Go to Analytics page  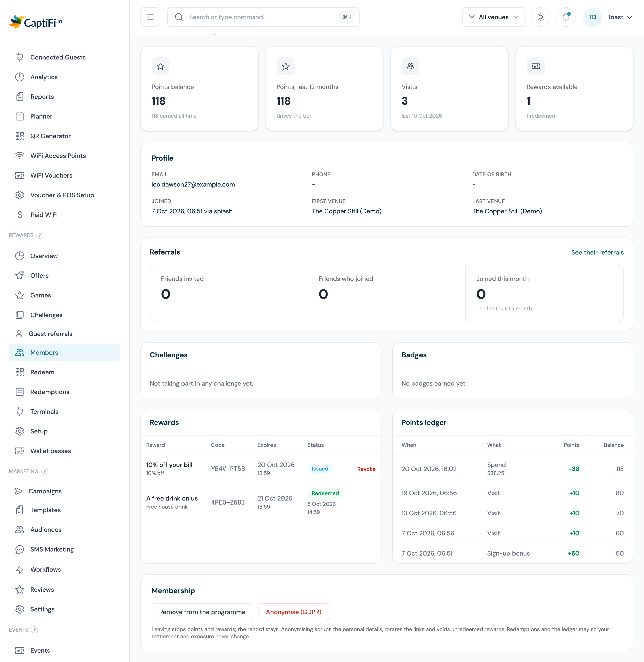pos(64,77)
